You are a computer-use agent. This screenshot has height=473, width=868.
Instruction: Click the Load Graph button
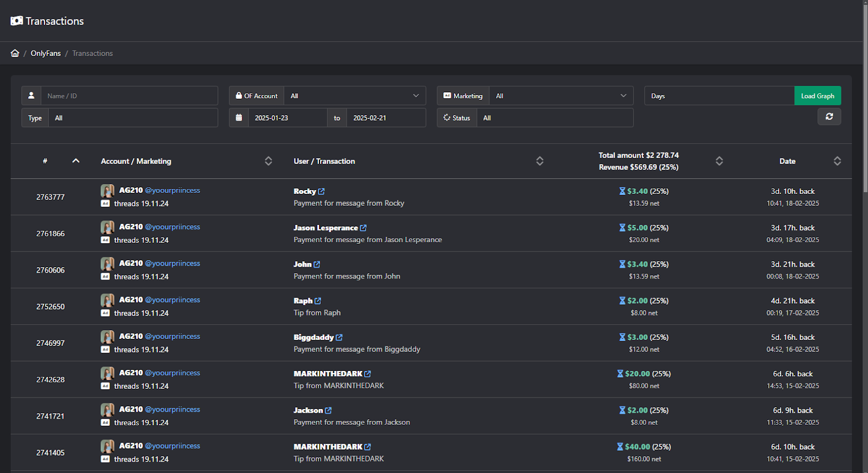click(x=818, y=96)
